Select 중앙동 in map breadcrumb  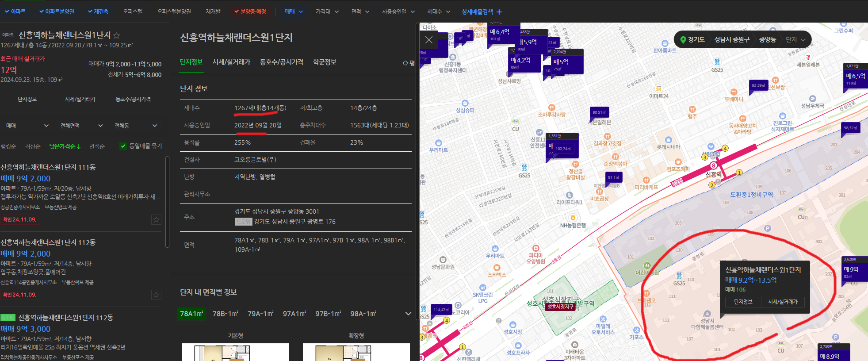(x=768, y=39)
